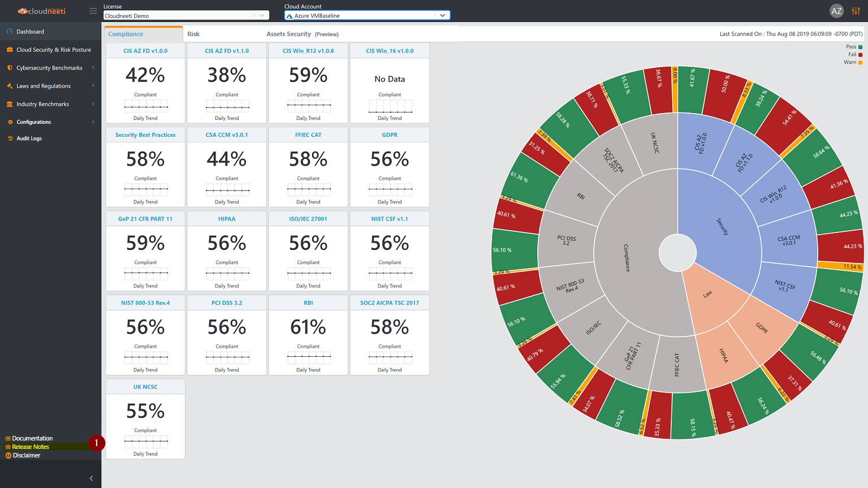Image resolution: width=868 pixels, height=488 pixels.
Task: Click the Release Notes list icon
Action: point(8,447)
